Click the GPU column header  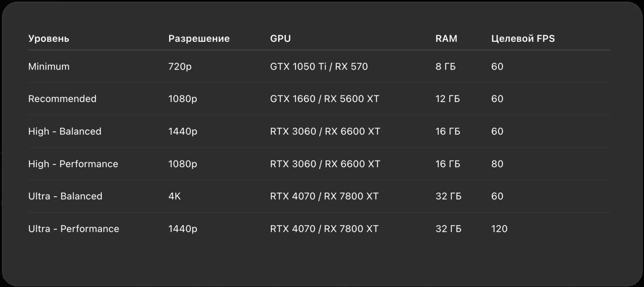(x=281, y=39)
